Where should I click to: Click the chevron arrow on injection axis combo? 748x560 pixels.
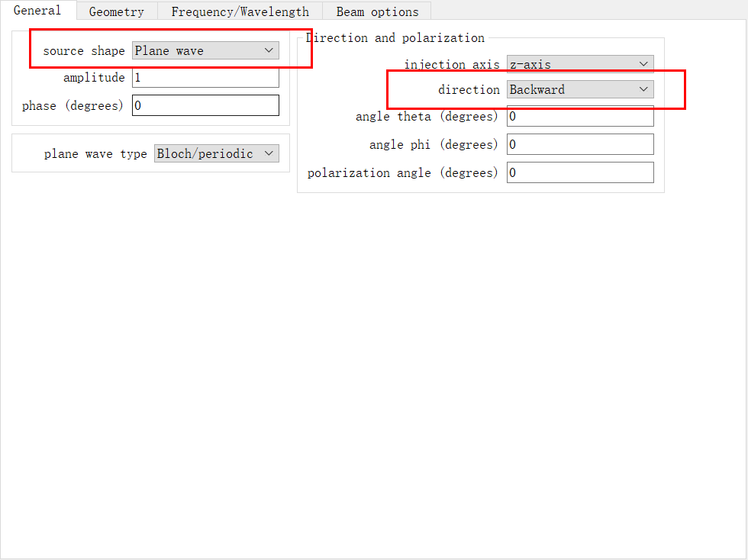(x=643, y=64)
